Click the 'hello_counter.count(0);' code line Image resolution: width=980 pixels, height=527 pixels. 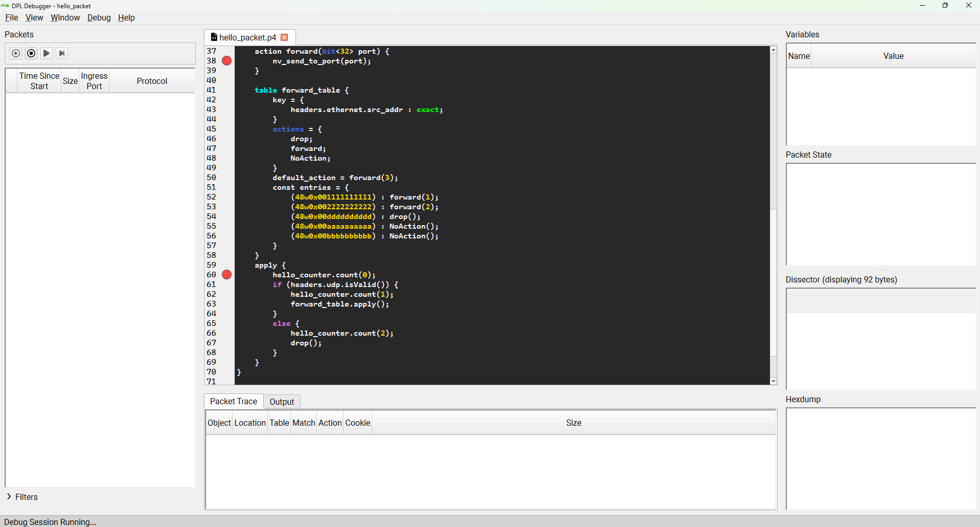[324, 275]
